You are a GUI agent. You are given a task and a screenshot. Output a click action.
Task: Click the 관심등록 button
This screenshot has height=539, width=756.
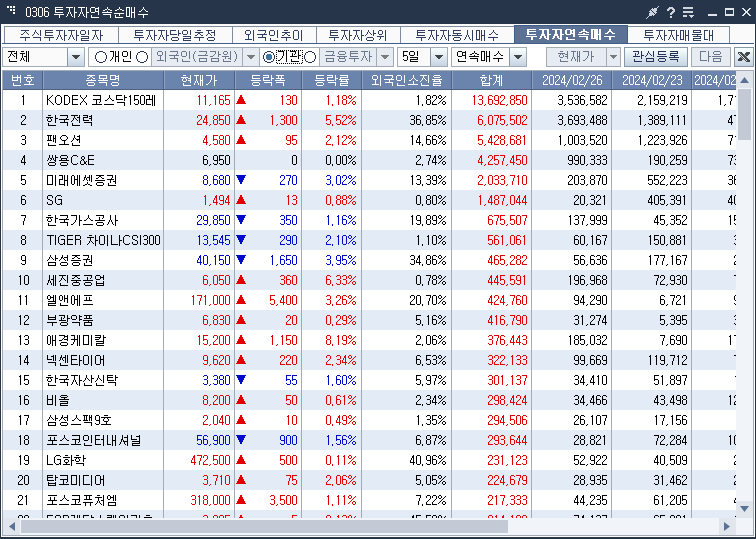click(x=656, y=57)
